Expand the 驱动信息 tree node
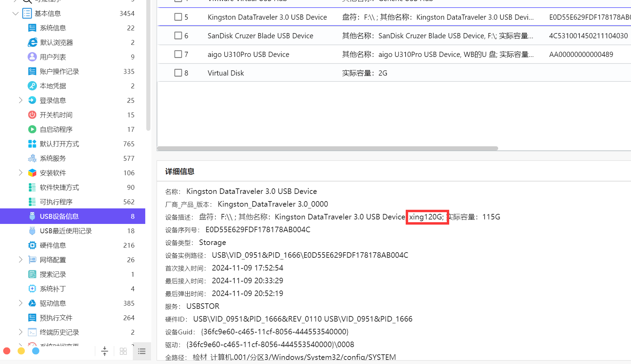Viewport: 631px width, 364px height. [20, 303]
